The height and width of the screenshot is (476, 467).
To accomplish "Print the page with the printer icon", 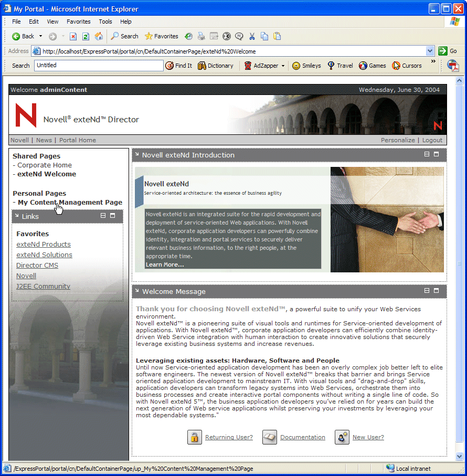I will click(201, 36).
